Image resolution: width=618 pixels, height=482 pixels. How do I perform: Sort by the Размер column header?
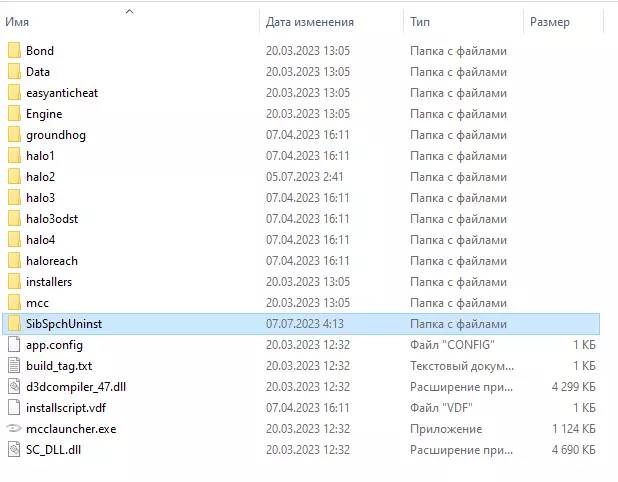[550, 22]
